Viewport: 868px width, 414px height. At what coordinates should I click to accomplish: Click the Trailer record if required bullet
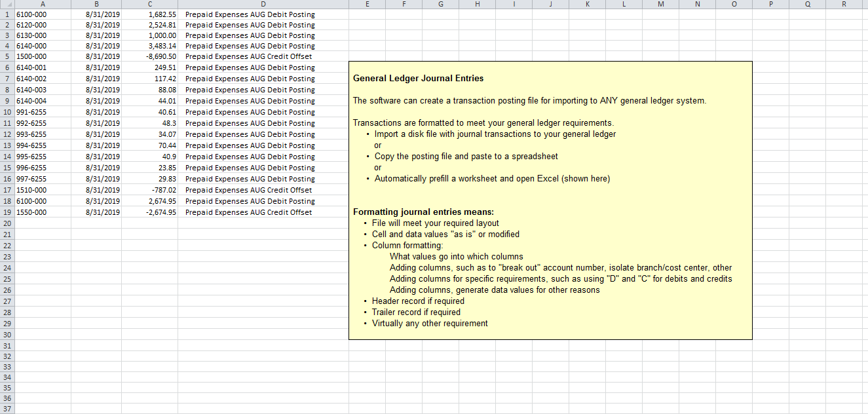coord(416,312)
